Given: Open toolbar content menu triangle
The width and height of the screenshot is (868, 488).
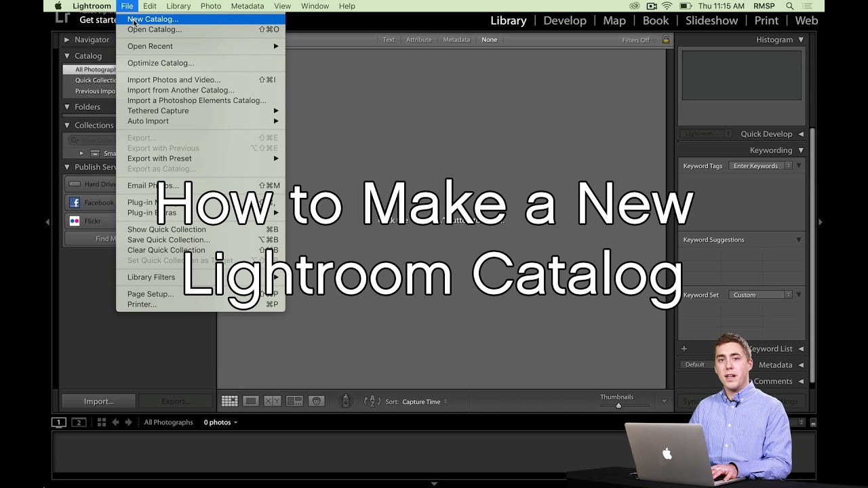Looking at the screenshot, I should 665,401.
